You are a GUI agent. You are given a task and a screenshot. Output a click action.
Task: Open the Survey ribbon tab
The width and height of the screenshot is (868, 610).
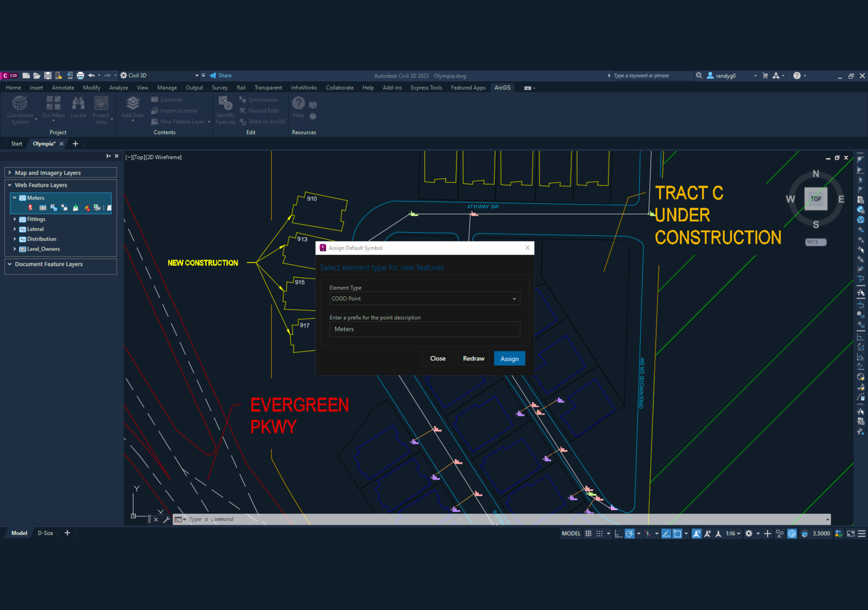point(220,88)
